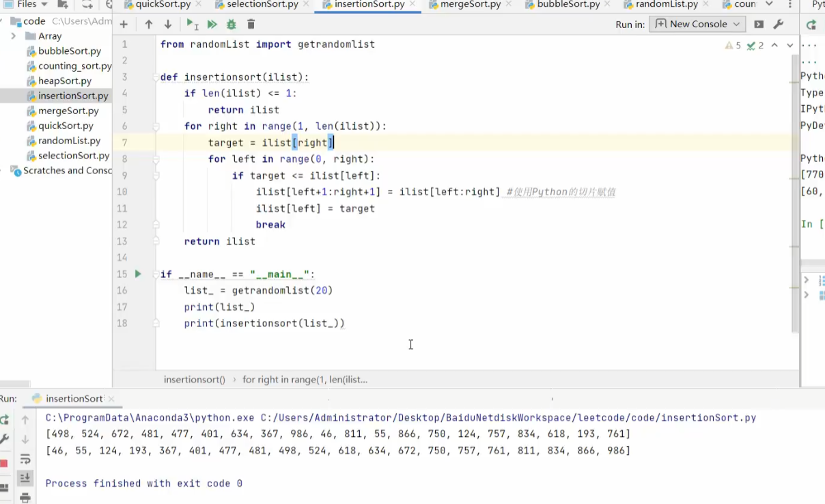The height and width of the screenshot is (504, 825).
Task: Click the trash delete icon in notebook toolbar
Action: (x=251, y=25)
